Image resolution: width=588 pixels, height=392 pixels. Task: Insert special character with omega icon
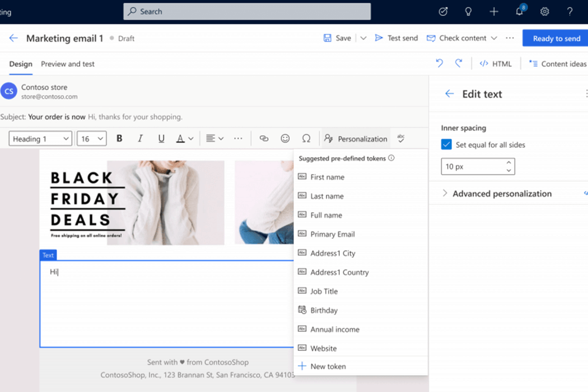306,138
